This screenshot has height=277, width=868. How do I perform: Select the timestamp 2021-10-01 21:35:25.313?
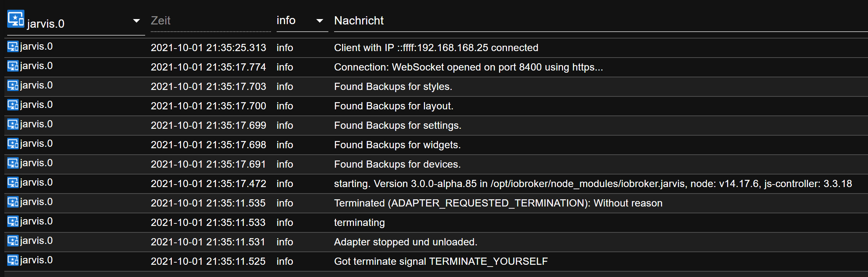[208, 47]
